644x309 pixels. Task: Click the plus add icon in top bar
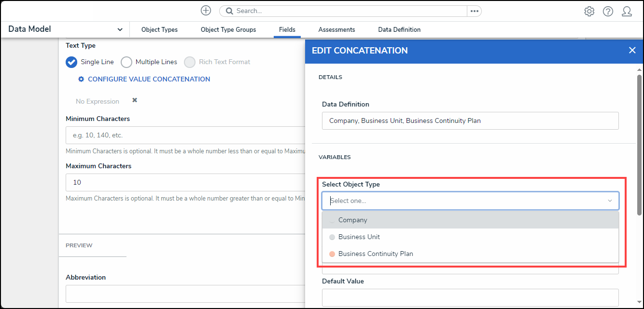point(206,11)
